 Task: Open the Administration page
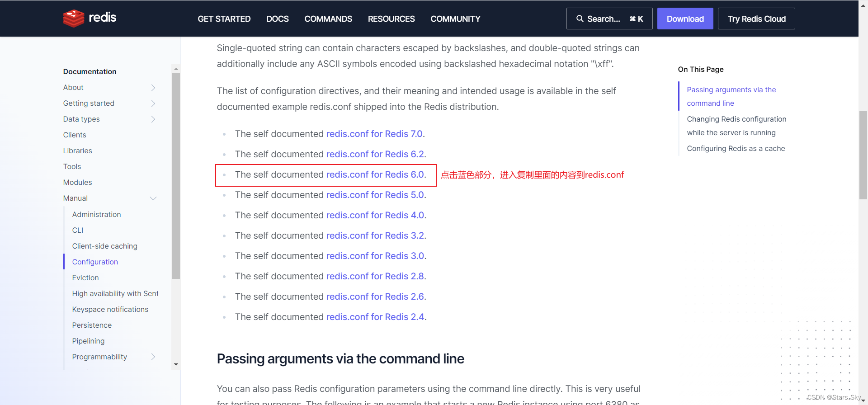click(x=96, y=214)
